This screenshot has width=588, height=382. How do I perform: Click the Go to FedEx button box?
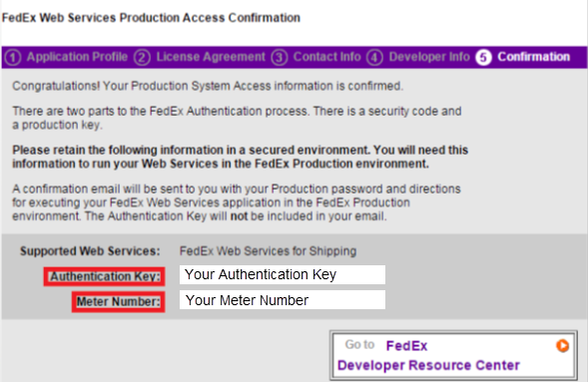coord(453,355)
